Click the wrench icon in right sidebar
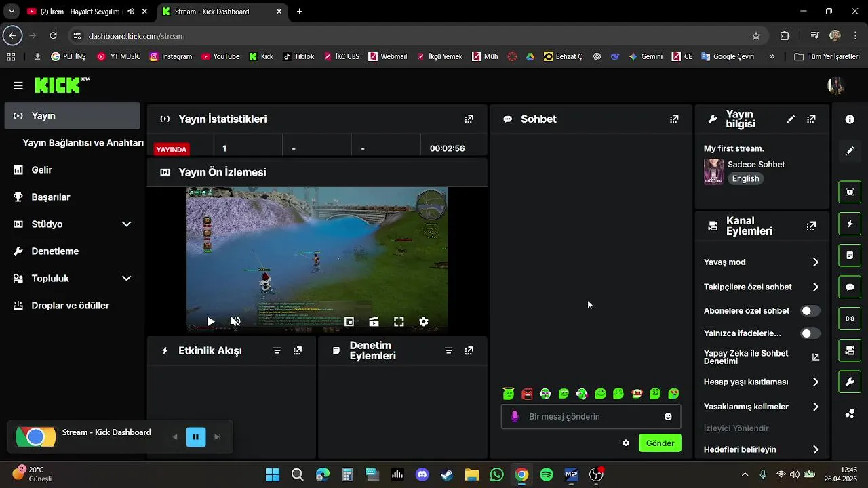This screenshot has width=868, height=488. pyautogui.click(x=850, y=382)
